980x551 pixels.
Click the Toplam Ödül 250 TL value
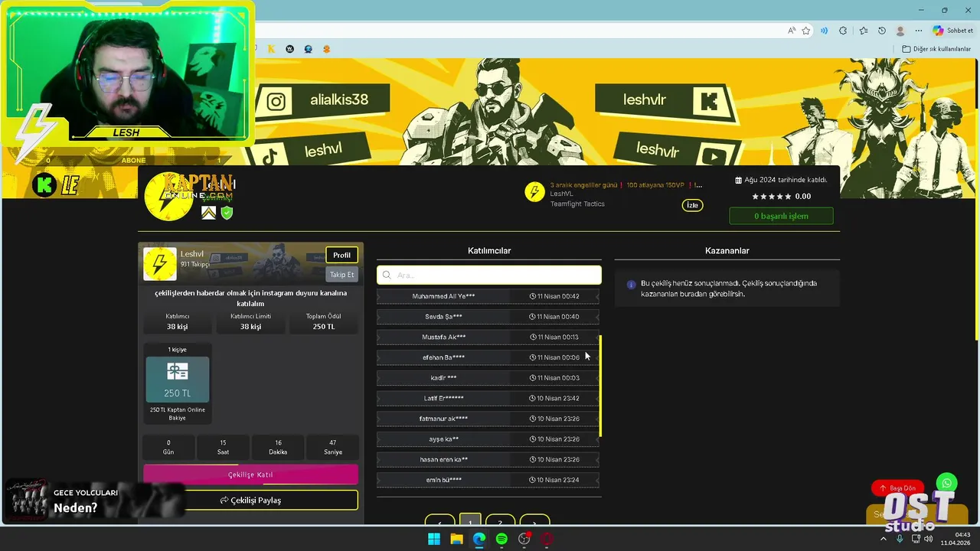coord(324,327)
